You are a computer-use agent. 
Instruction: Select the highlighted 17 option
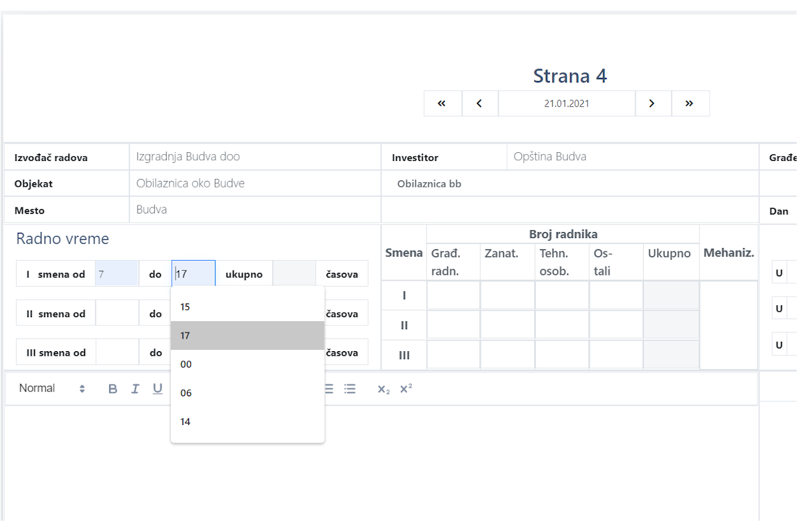click(x=247, y=336)
